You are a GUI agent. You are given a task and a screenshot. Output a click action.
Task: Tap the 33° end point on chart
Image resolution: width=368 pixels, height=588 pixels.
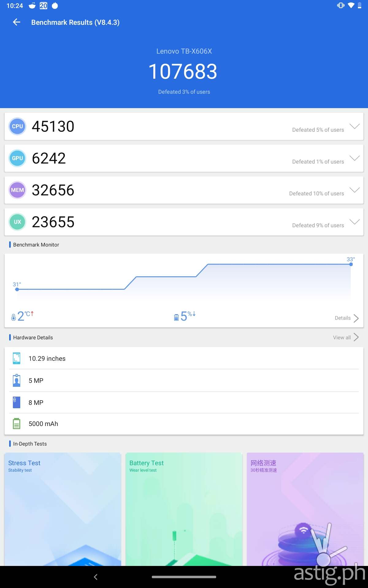click(351, 264)
